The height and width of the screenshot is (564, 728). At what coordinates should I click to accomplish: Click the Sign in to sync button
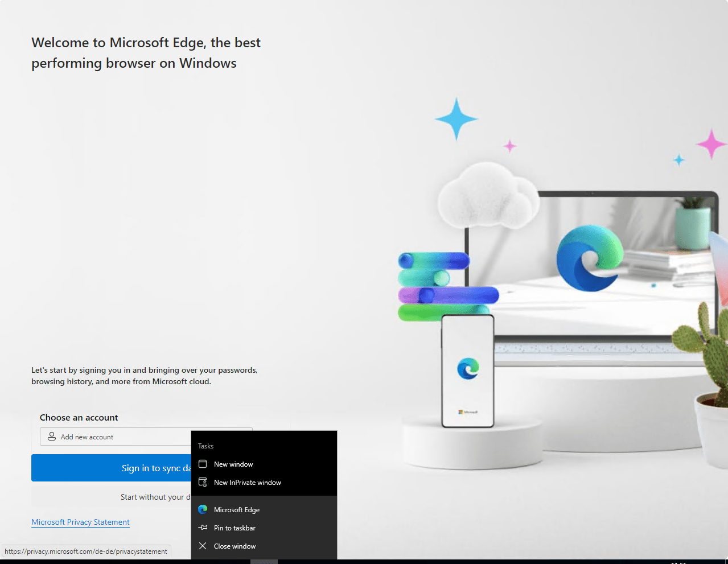click(111, 468)
